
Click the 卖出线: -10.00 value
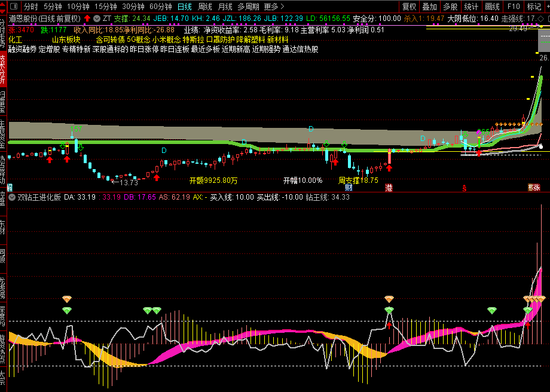pos(280,197)
